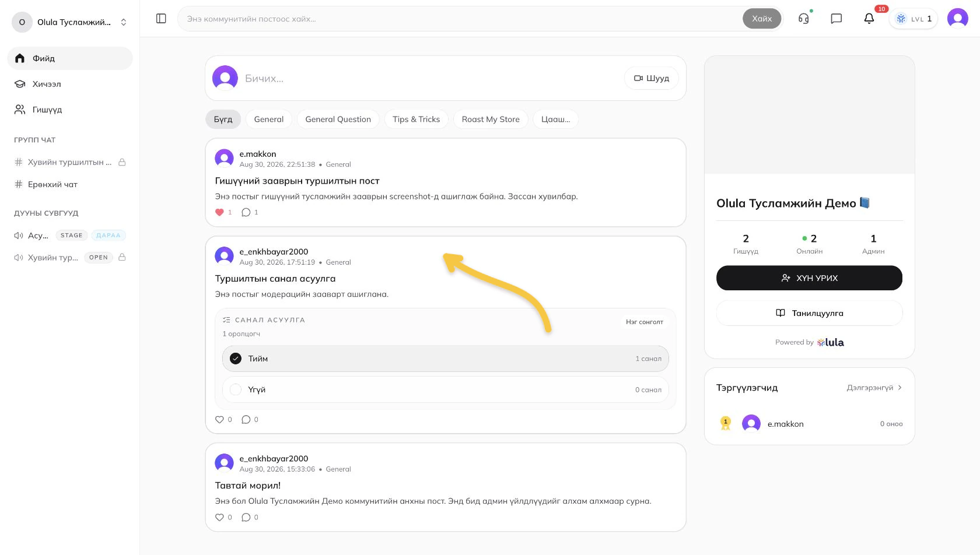This screenshot has width=980, height=555.
Task: Click e.makkon's avatar on the first post
Action: (x=225, y=158)
